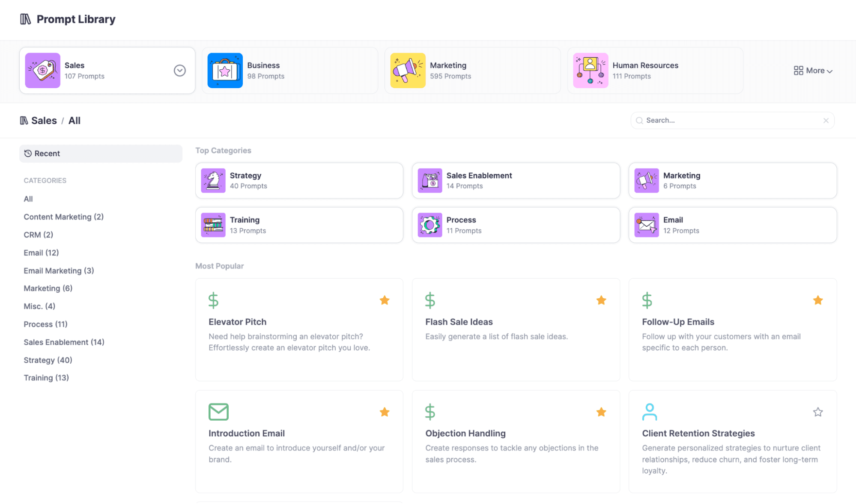This screenshot has width=856, height=504.
Task: Click the Sales breadcrumb link
Action: coord(44,121)
